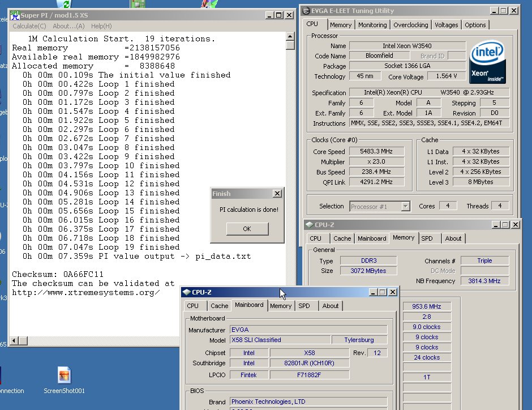The height and width of the screenshot is (410, 532).
Task: Click the Core Speed 5483.3 MHz field
Action: pyautogui.click(x=376, y=151)
